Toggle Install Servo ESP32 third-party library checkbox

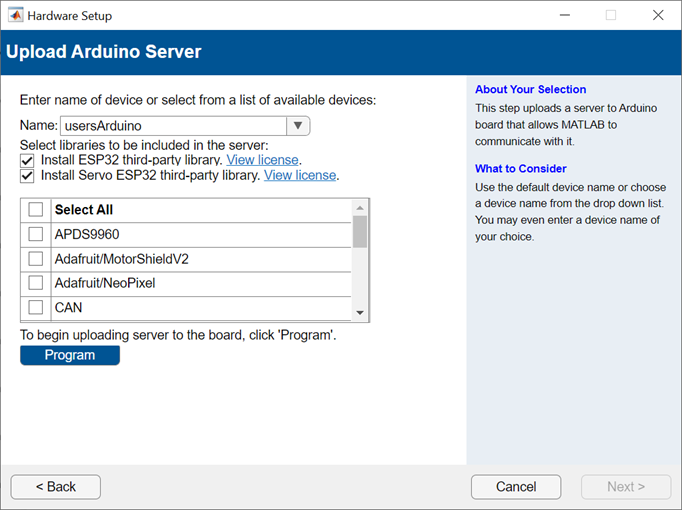pyautogui.click(x=27, y=176)
